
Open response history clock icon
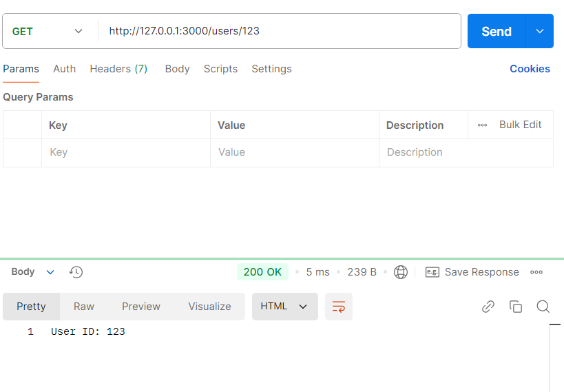76,271
